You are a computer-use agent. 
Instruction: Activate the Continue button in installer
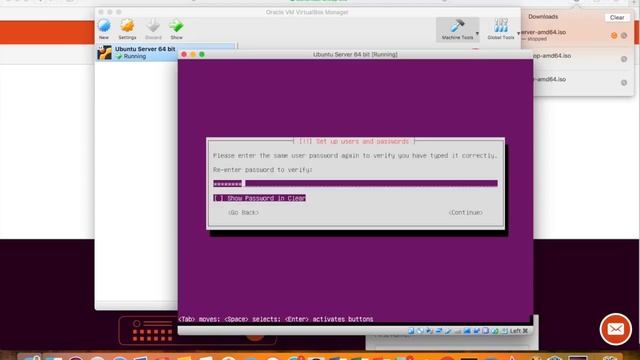tap(465, 212)
